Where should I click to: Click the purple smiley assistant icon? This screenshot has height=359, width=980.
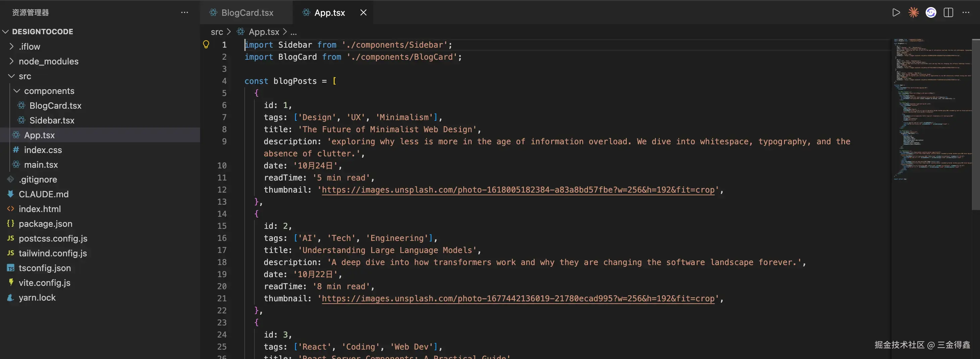931,12
